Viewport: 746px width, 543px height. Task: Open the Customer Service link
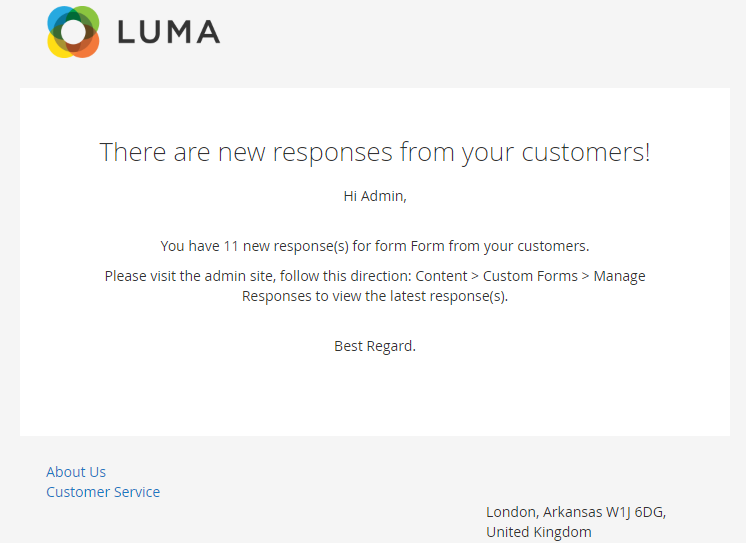click(103, 492)
